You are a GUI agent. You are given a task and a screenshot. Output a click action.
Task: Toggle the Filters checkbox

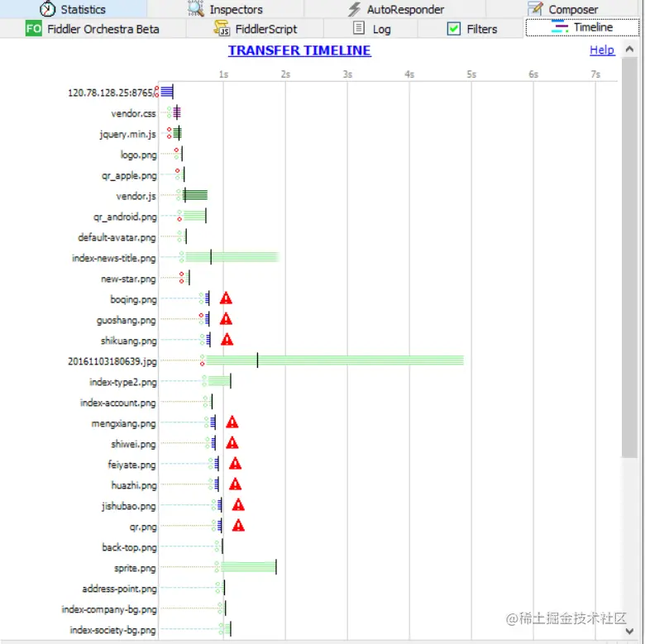[454, 29]
